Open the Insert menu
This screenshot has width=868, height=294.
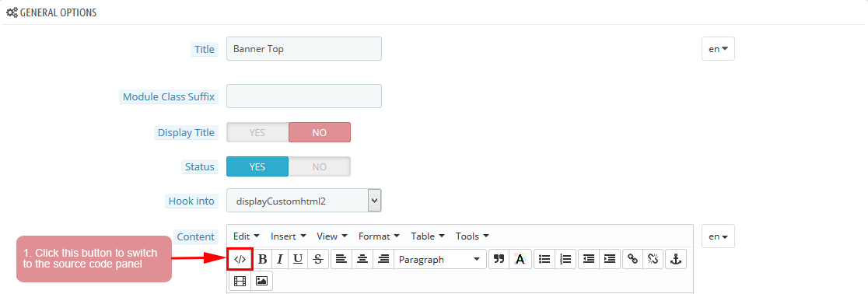289,236
